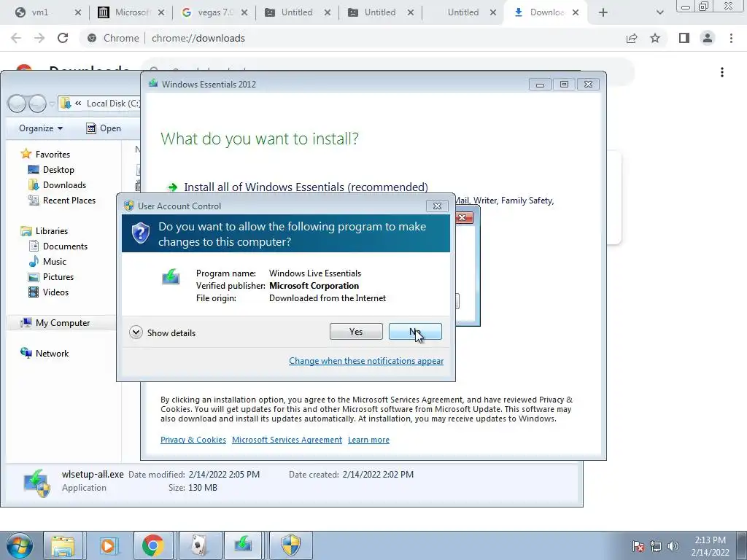The image size is (747, 560).
Task: Open Privacy & Cookies link
Action: point(193,440)
